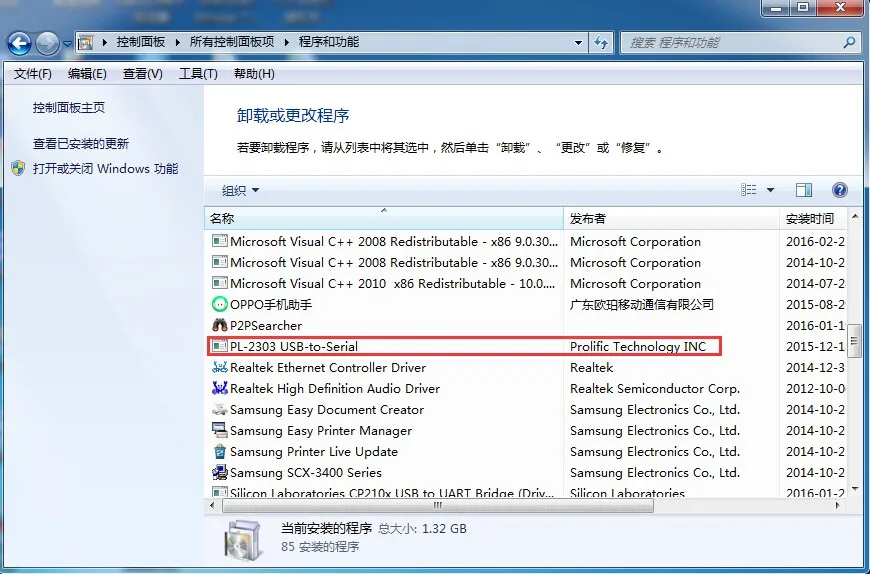Click the Realtek Ethernet Controller Driver icon
Image resolution: width=870 pixels, height=574 pixels.
click(x=220, y=367)
